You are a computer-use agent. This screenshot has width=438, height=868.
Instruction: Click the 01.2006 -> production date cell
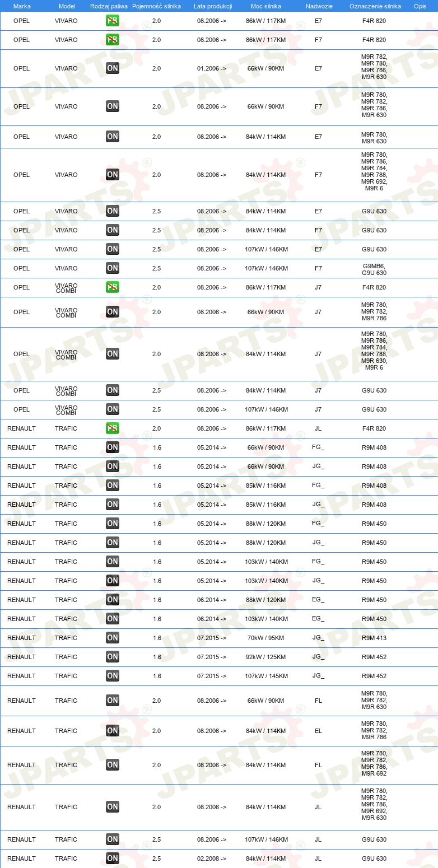(x=212, y=68)
